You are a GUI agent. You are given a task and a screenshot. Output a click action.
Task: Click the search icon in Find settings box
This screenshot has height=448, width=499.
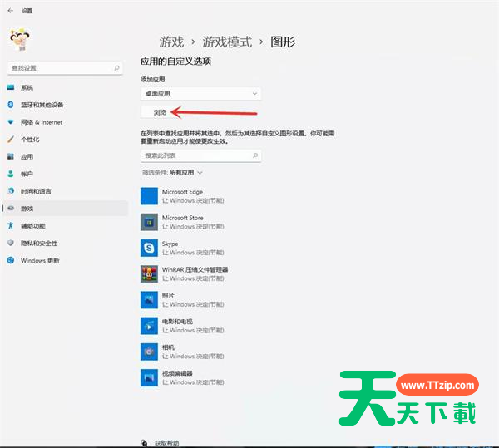(x=116, y=68)
